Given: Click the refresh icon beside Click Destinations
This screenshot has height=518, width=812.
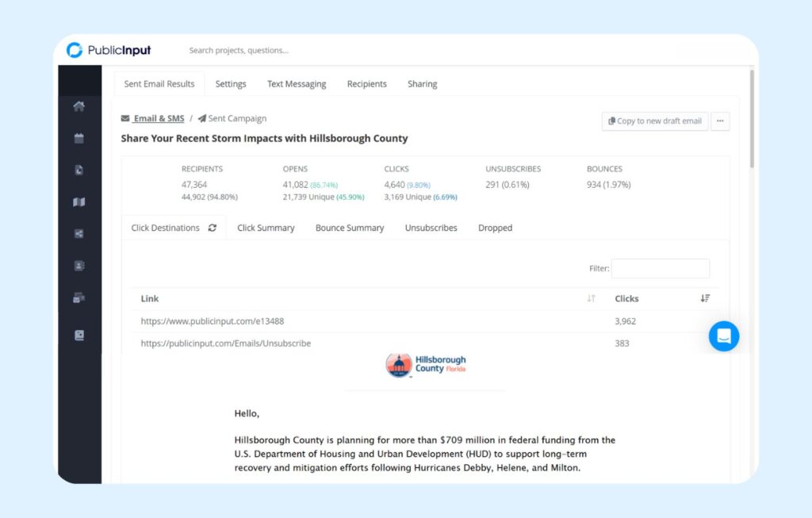Looking at the screenshot, I should click(x=213, y=228).
